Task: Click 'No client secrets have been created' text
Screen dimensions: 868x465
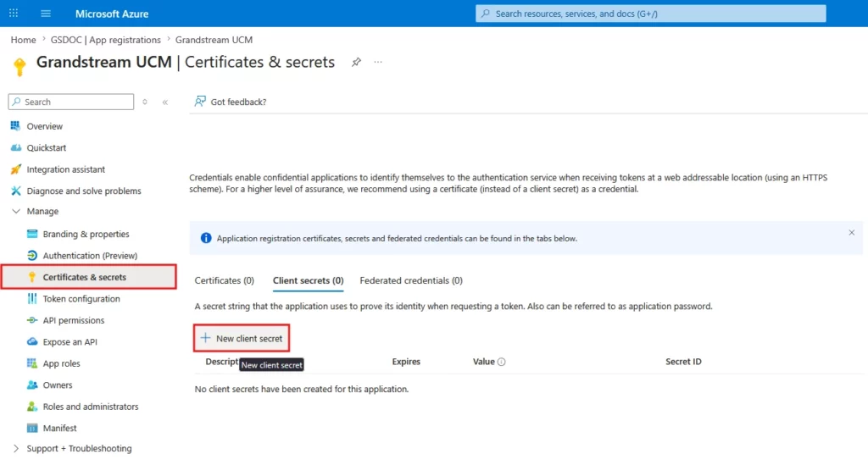Action: 302,390
